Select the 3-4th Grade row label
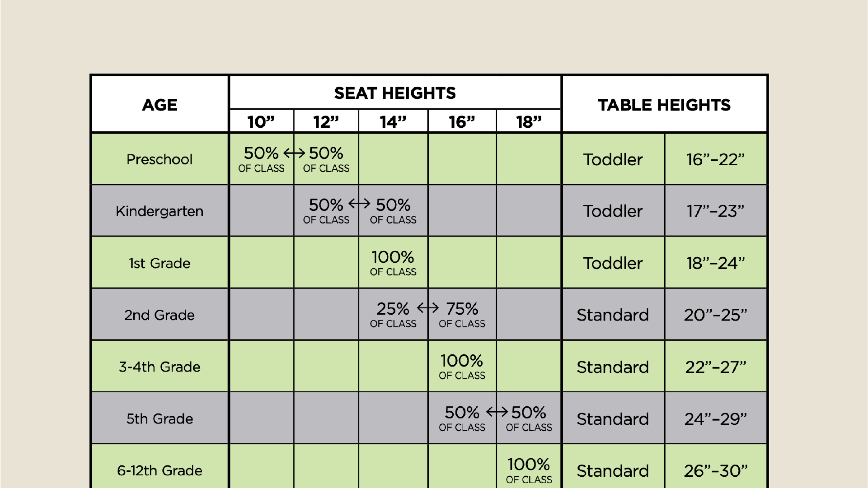This screenshot has width=868, height=488. (x=160, y=367)
